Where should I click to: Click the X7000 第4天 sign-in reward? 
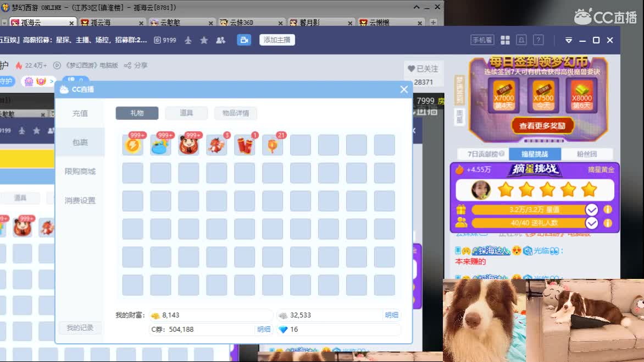(x=503, y=95)
